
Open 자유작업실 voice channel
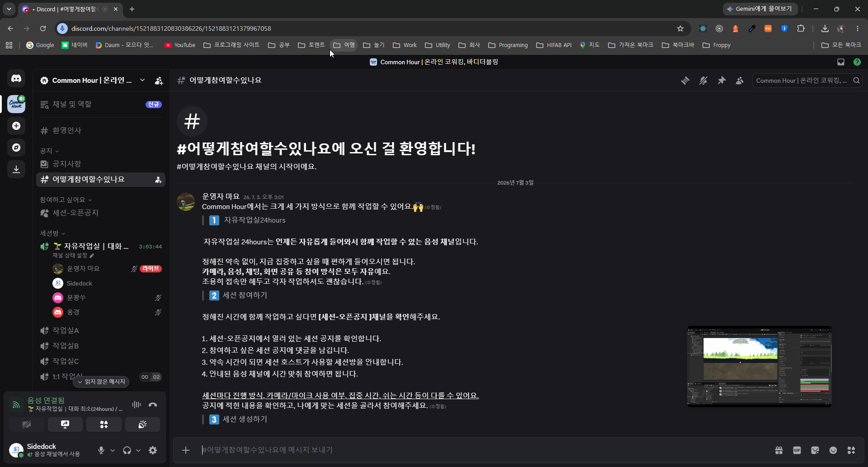101,246
